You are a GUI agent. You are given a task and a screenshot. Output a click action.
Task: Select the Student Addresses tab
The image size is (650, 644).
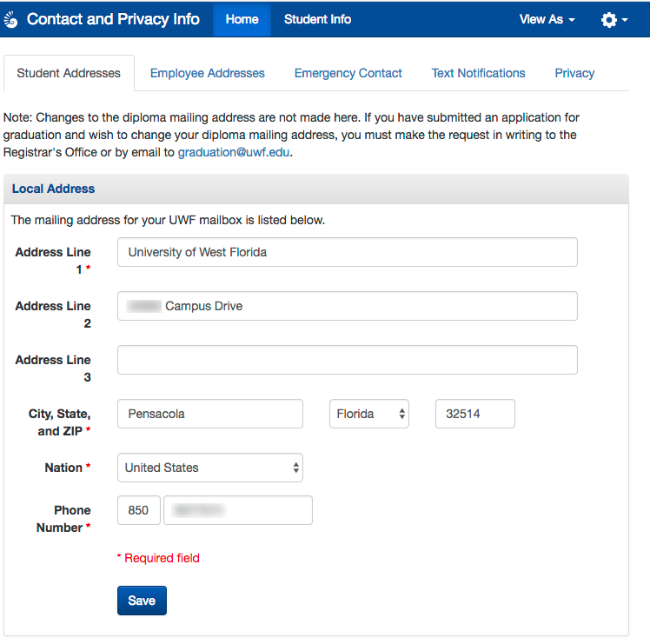coord(69,73)
